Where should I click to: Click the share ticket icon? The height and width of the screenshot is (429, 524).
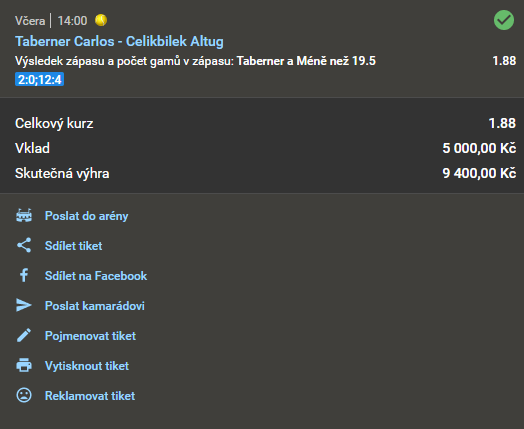tap(24, 245)
